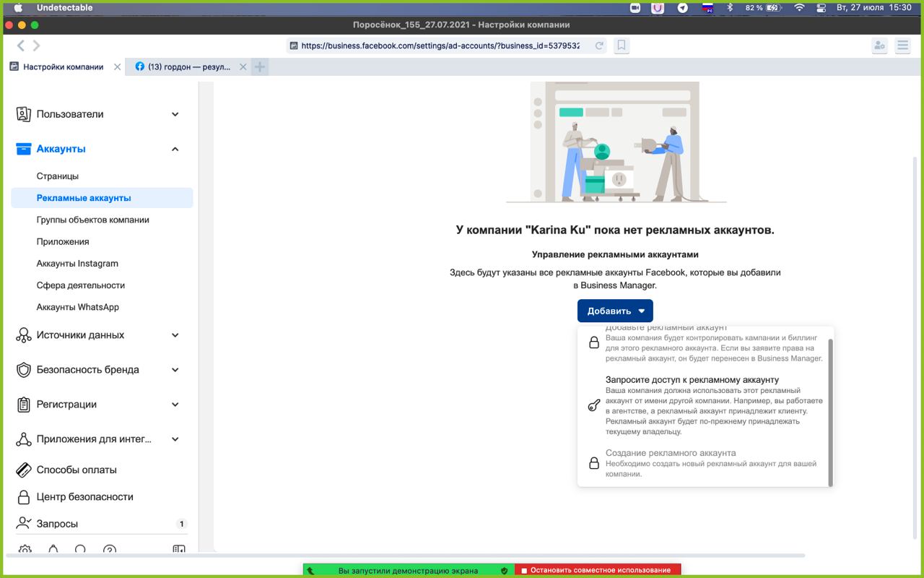Open Сфера деятельности
The height and width of the screenshot is (578, 924).
click(x=81, y=285)
